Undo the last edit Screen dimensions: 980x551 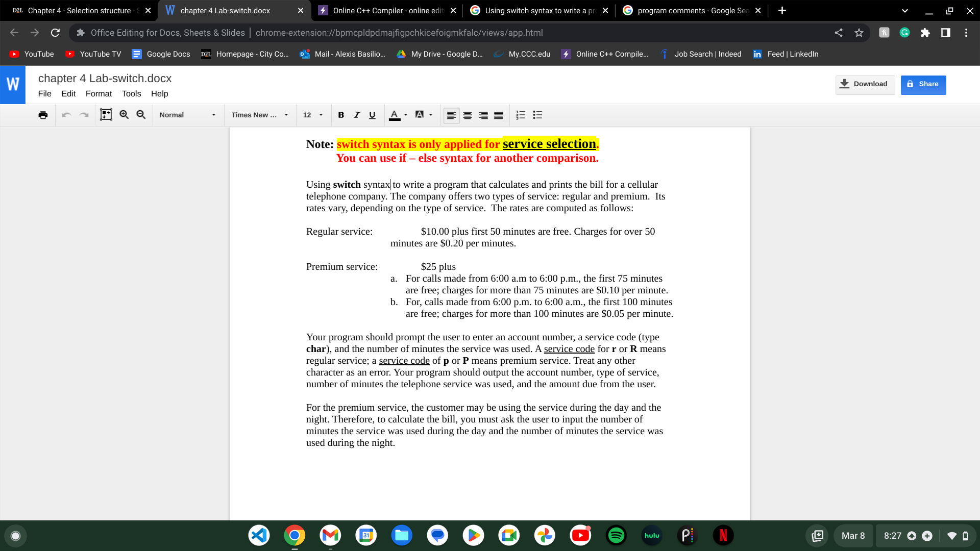(x=66, y=115)
